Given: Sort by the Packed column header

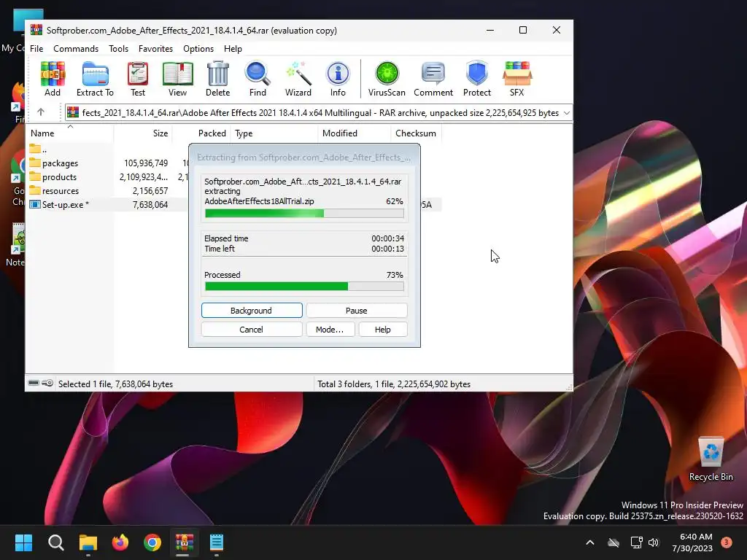Looking at the screenshot, I should 201,133.
